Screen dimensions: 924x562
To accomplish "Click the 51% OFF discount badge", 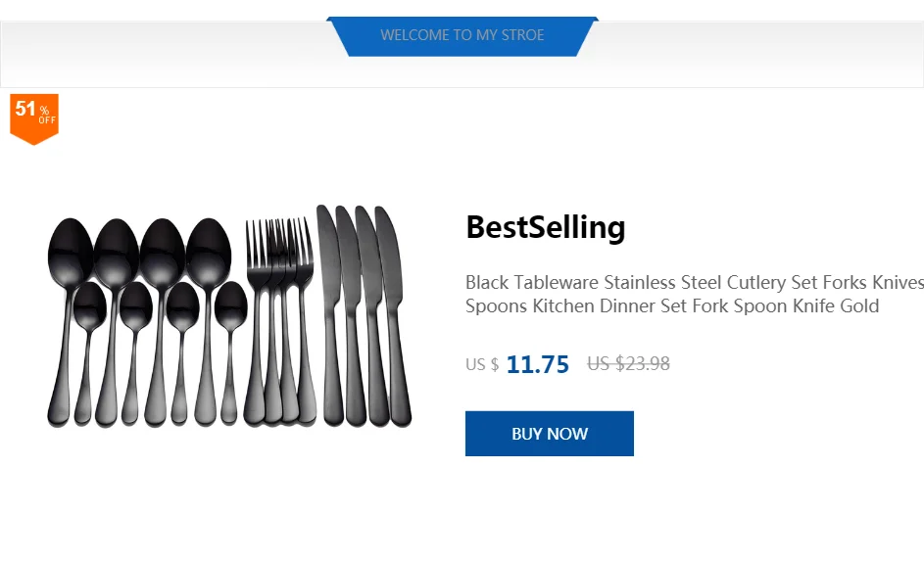I will 34,117.
